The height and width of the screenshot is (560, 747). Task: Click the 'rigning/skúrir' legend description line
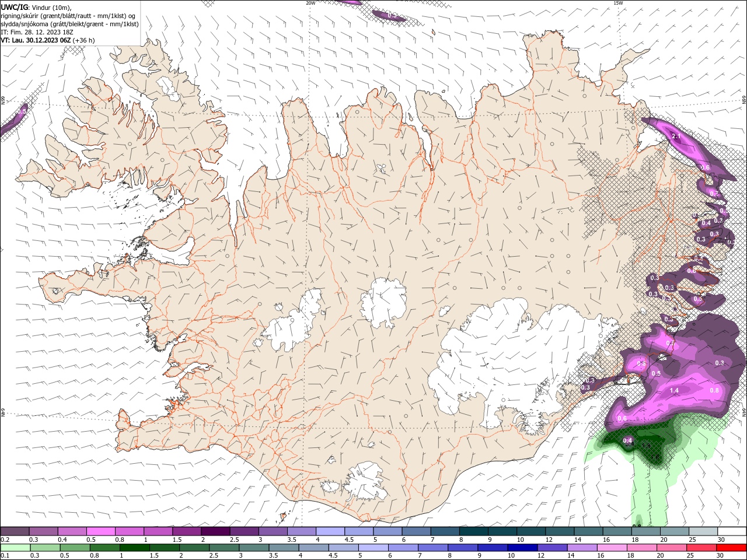coord(68,16)
